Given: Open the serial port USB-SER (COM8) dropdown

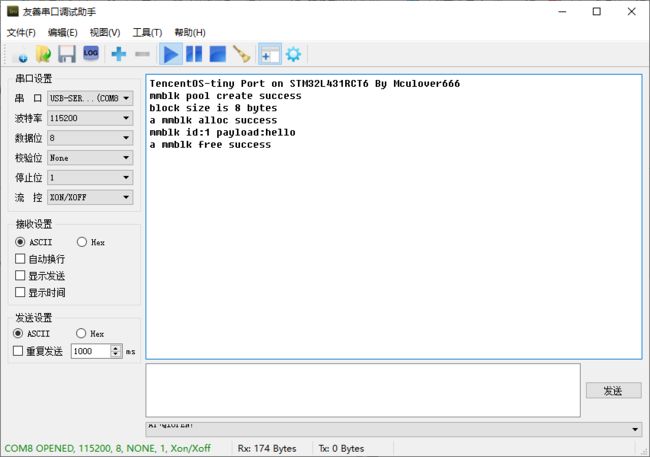Looking at the screenshot, I should (90, 98).
